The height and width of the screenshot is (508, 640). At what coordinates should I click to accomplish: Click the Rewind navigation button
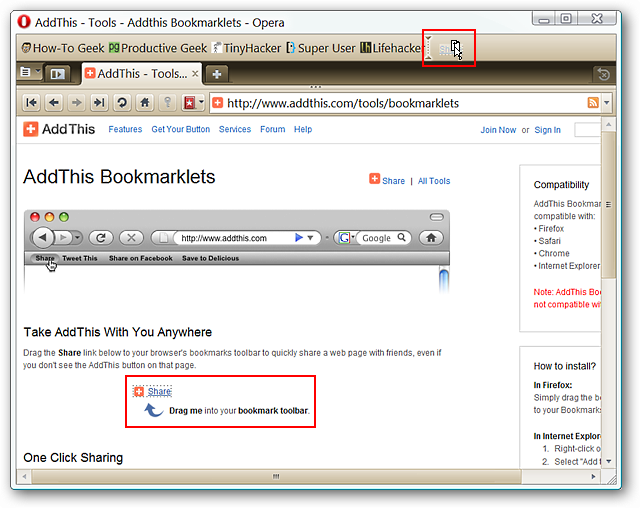31,102
